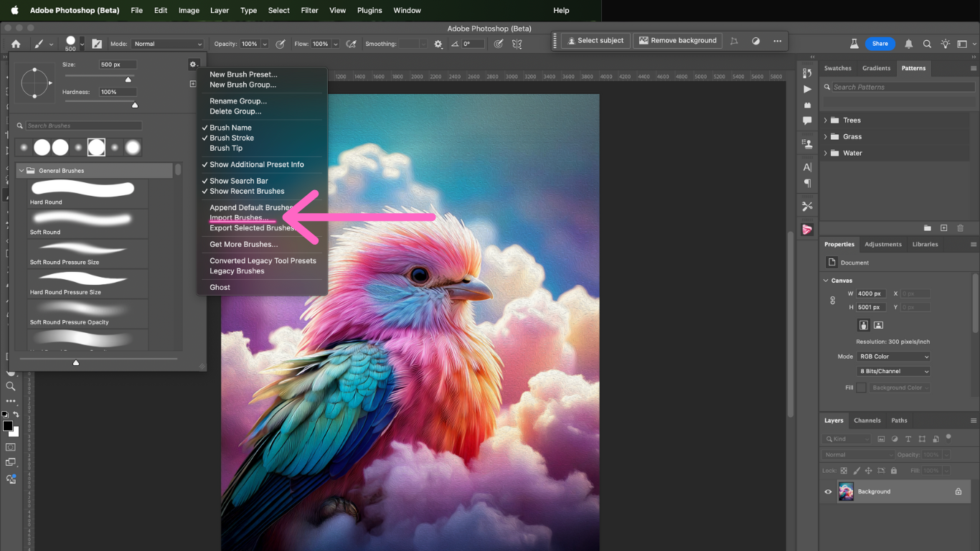This screenshot has width=980, height=551.
Task: Adjust the Hardness slider handle
Action: click(x=134, y=105)
